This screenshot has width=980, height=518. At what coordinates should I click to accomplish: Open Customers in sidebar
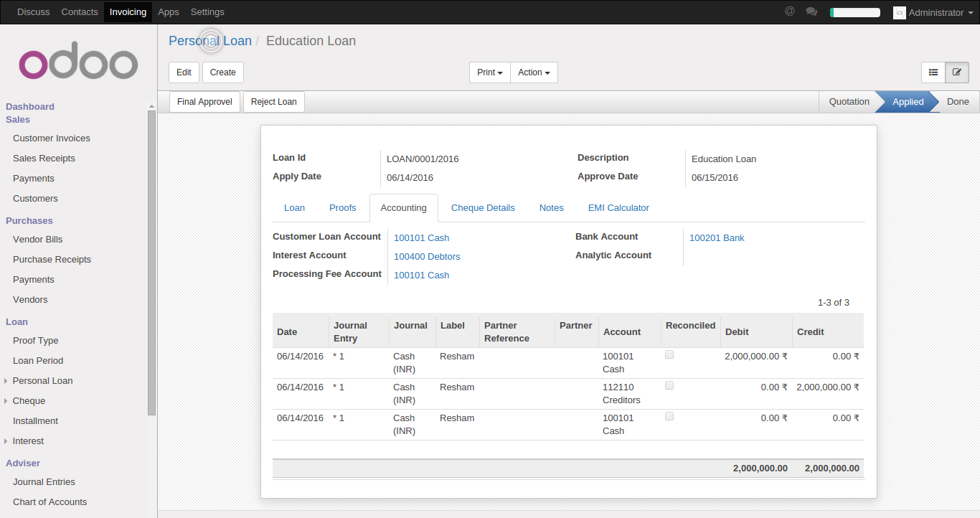[x=35, y=199]
